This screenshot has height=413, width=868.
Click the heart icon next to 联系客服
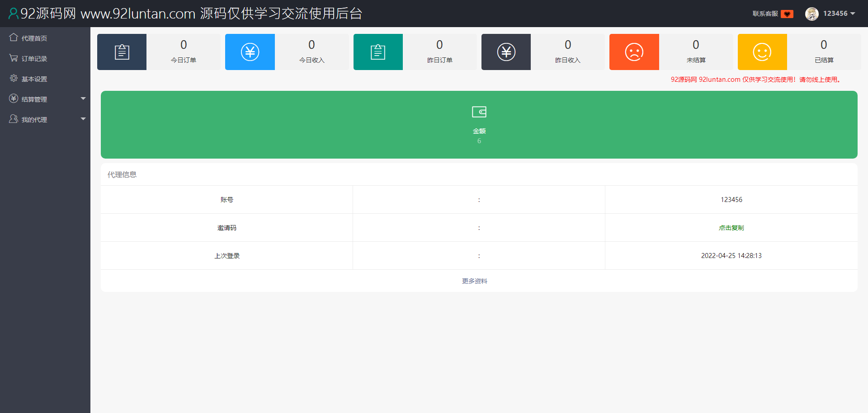pos(787,14)
